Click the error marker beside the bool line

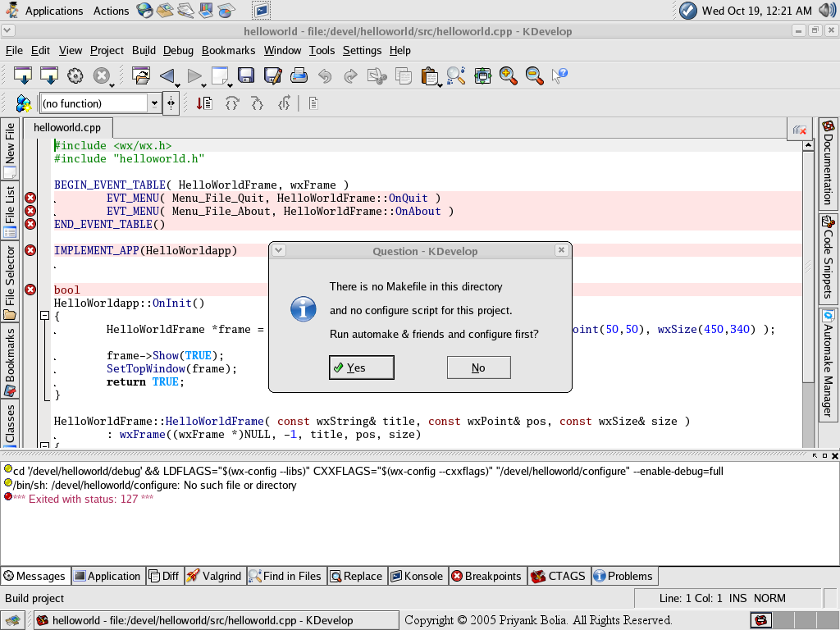tap(30, 290)
